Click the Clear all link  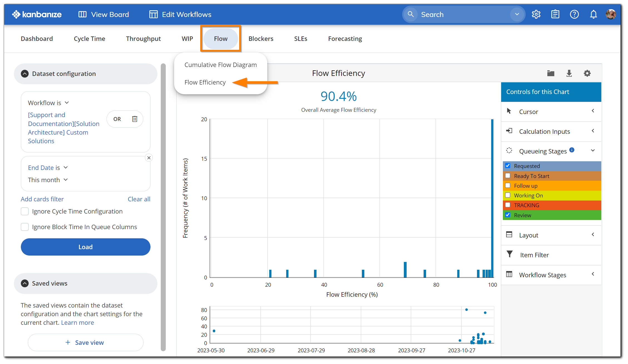[x=139, y=199]
